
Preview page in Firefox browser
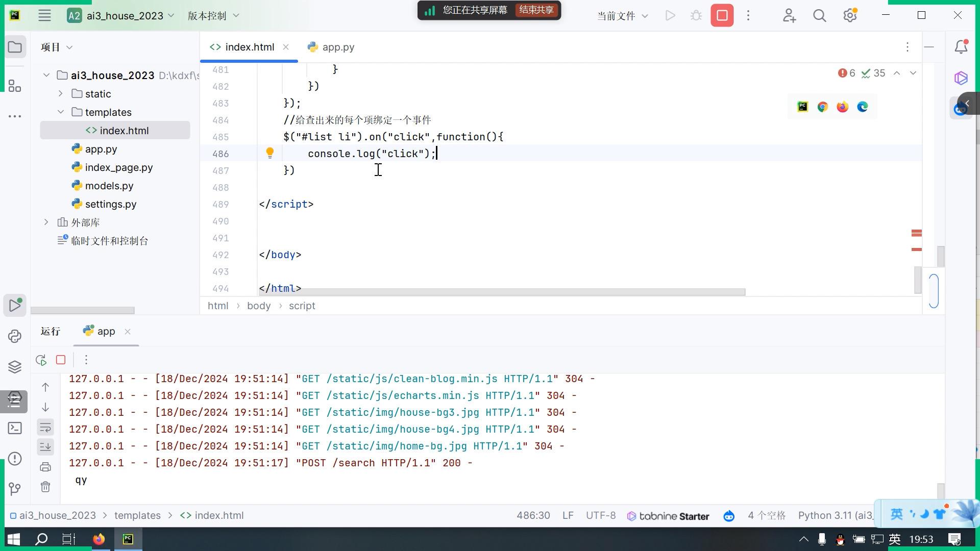coord(842,107)
